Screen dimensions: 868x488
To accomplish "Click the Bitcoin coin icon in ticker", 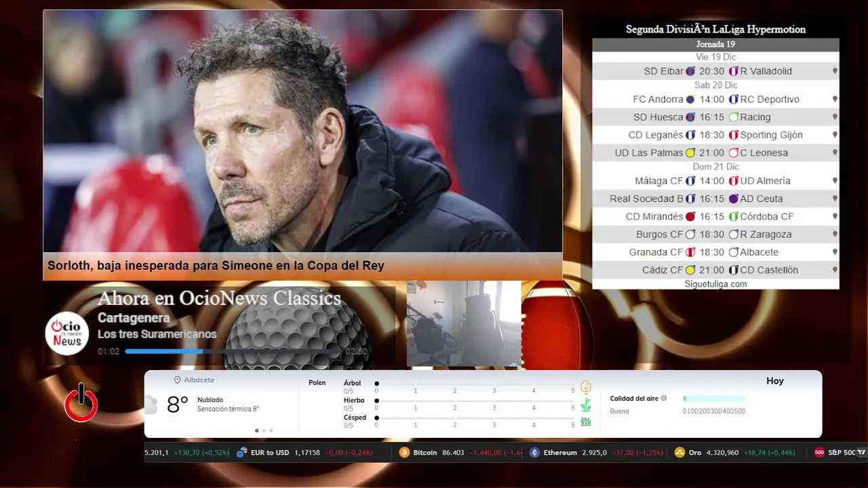I will click(405, 453).
